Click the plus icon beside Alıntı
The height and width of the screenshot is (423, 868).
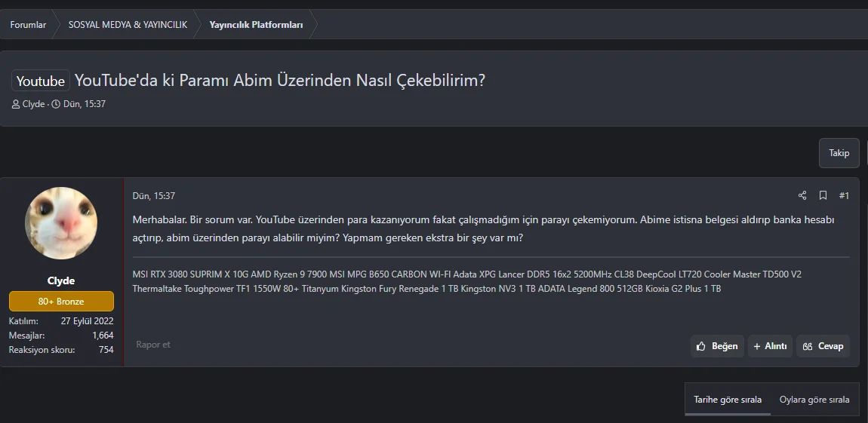click(x=757, y=346)
